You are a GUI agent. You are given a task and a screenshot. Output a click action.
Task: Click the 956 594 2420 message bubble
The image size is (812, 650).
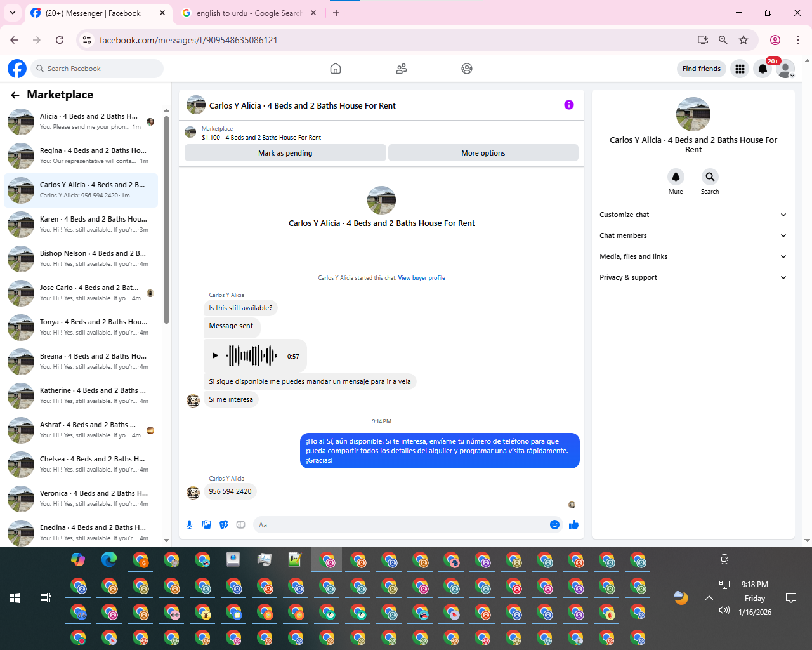tap(230, 491)
